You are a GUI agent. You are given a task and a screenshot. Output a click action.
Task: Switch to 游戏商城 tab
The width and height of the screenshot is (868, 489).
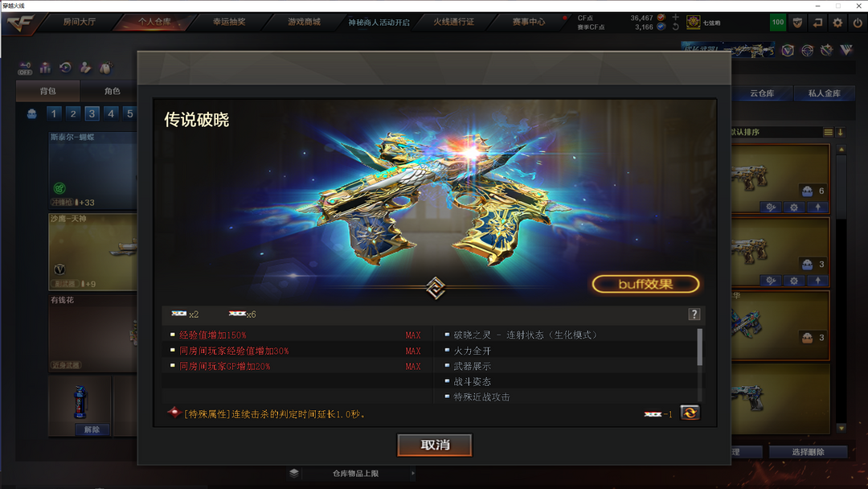coord(304,23)
